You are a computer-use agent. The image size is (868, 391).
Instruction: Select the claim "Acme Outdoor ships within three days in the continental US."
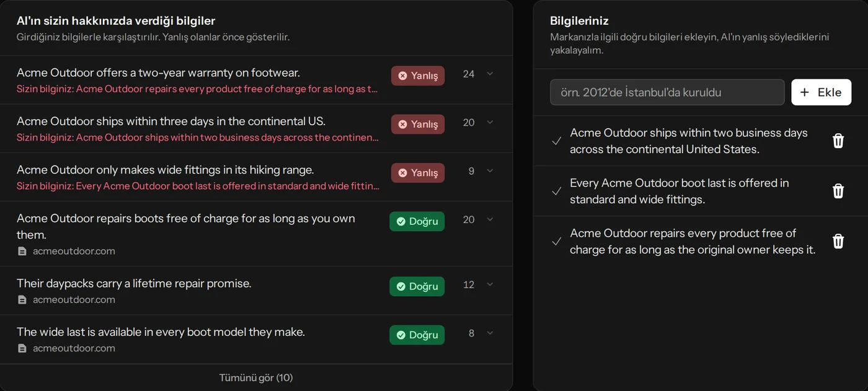171,121
